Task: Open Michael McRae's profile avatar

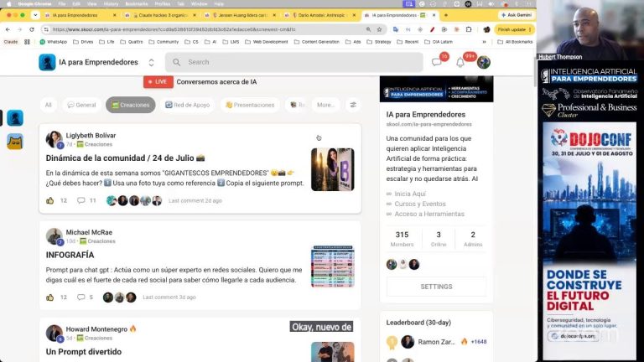Action: (x=54, y=236)
